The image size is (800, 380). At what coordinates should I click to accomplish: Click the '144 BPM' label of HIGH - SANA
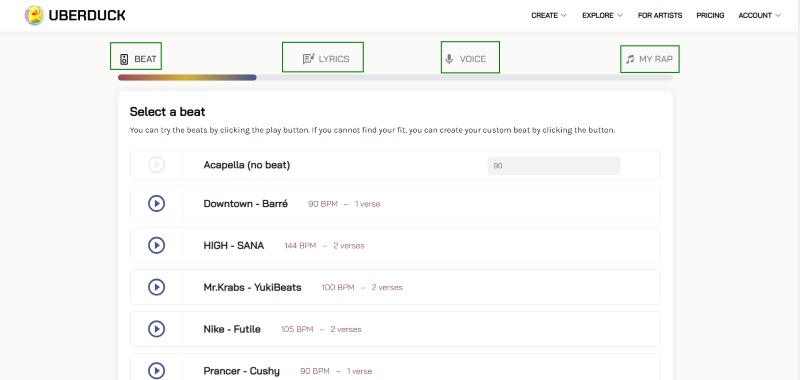click(301, 245)
